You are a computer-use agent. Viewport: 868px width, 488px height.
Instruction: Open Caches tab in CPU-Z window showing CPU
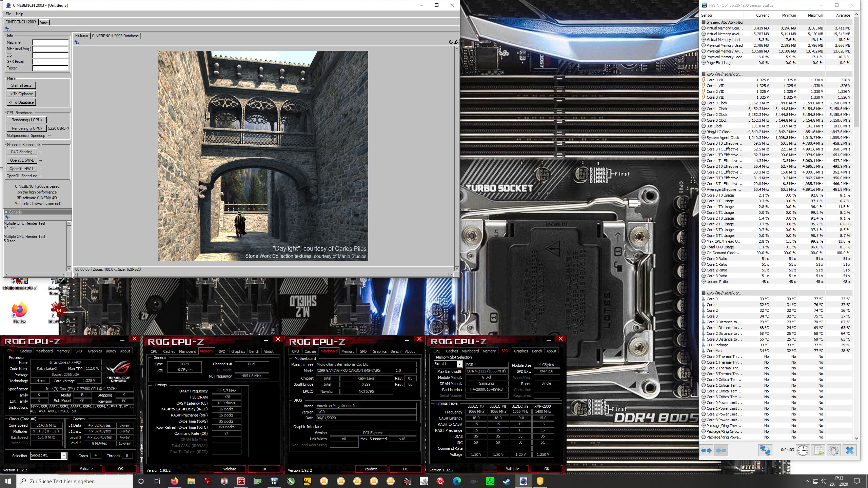click(25, 351)
